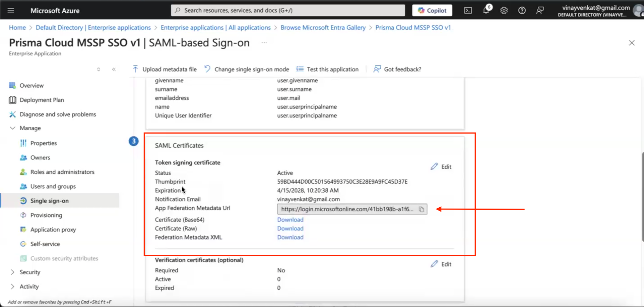Click the Microsoft Azure logo text
644x307 pixels.
55,10
